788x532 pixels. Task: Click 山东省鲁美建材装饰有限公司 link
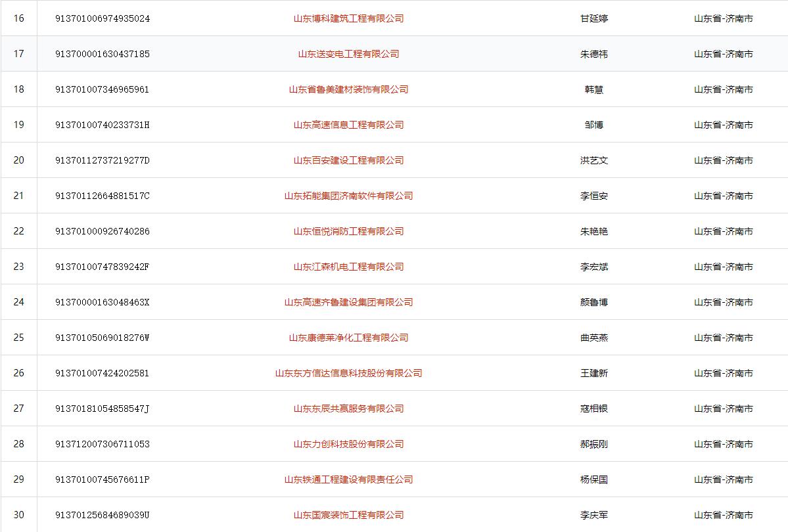[348, 89]
